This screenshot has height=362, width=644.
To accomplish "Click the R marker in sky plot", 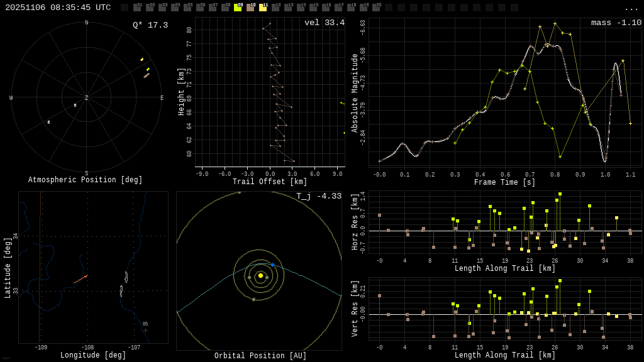I will [x=48, y=123].
